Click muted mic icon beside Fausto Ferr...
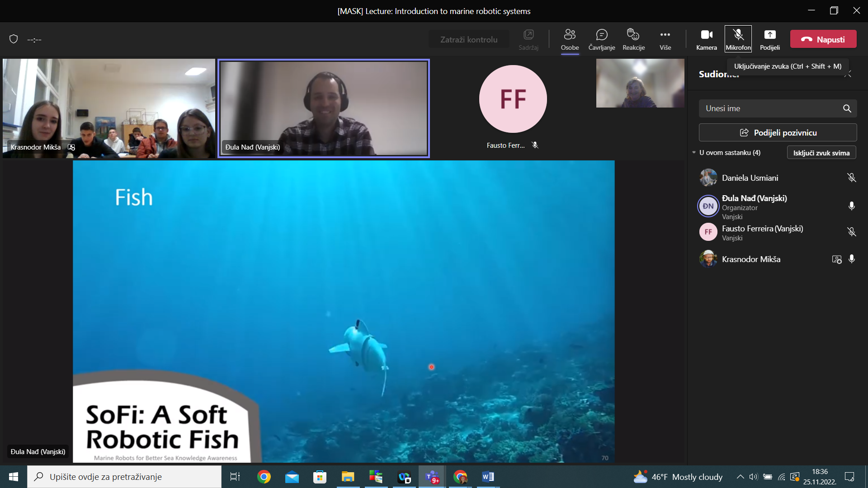 (535, 145)
